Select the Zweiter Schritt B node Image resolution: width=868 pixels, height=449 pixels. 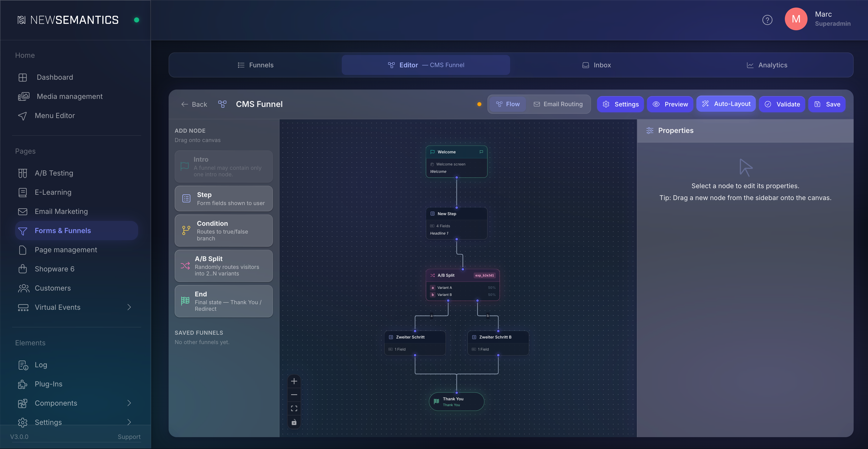point(498,343)
